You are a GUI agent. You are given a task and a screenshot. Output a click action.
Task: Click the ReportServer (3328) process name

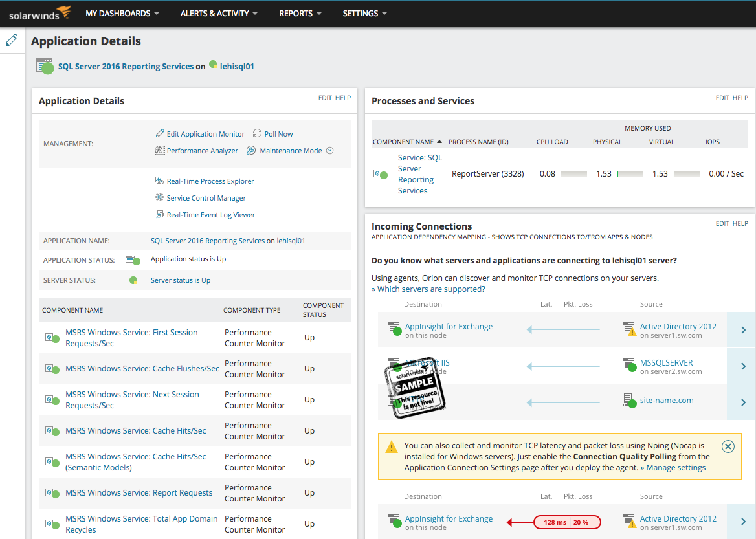coord(487,174)
